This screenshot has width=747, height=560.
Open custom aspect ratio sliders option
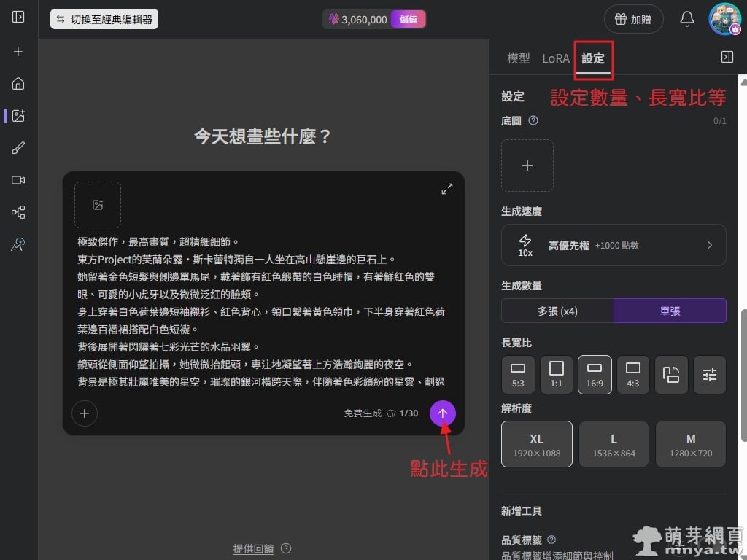pos(709,375)
